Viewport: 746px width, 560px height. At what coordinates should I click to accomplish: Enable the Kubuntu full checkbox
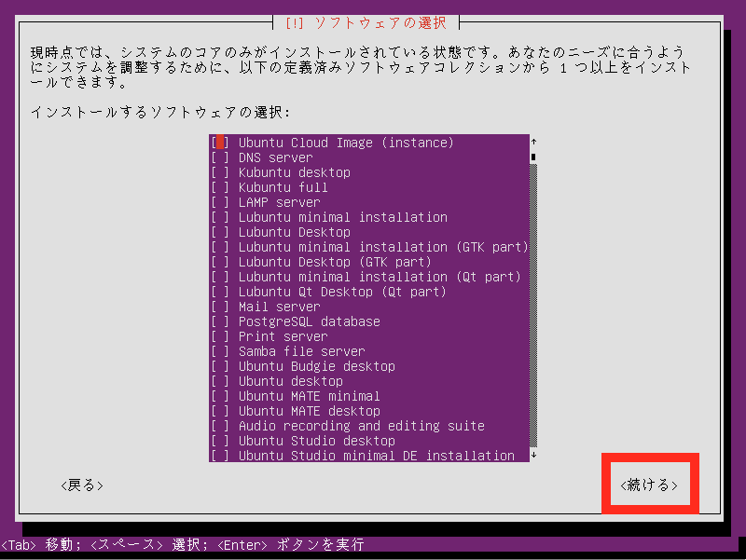coord(220,187)
